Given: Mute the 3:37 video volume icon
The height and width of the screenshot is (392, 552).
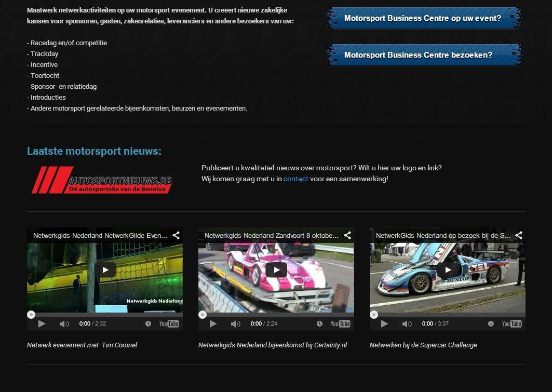Looking at the screenshot, I should pyautogui.click(x=407, y=324).
